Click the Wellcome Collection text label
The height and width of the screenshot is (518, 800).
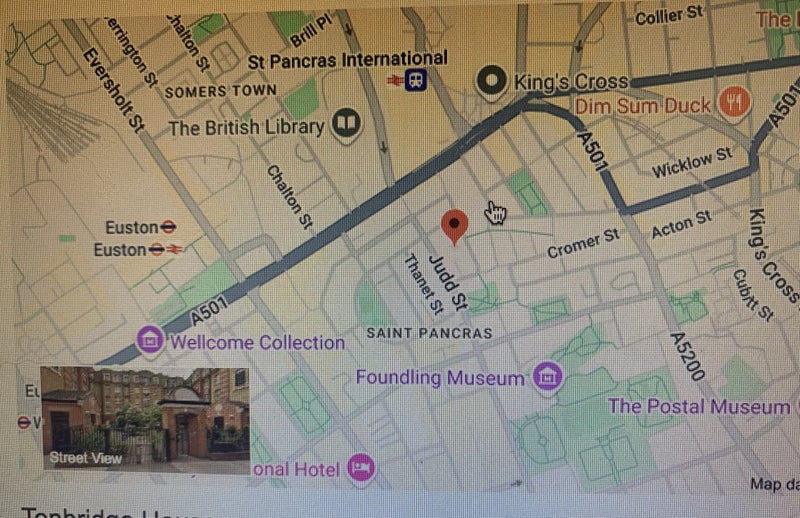(x=258, y=342)
